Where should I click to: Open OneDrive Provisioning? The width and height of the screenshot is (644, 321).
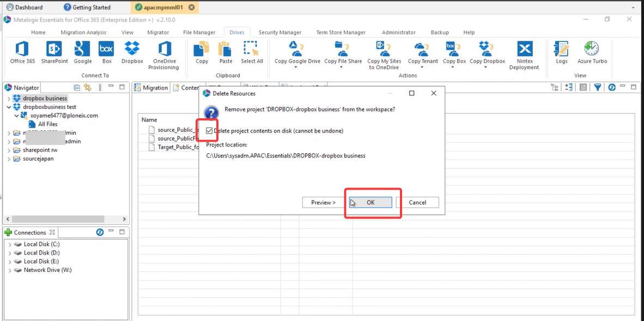tap(163, 56)
